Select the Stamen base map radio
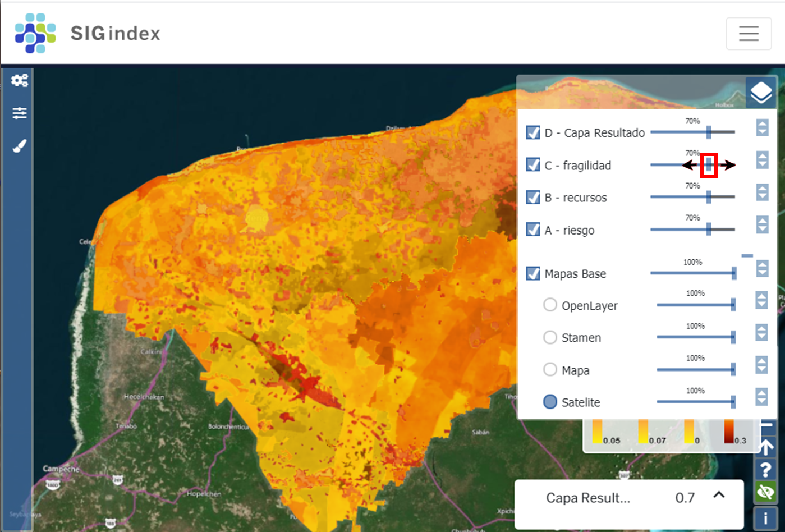The width and height of the screenshot is (785, 532). pyautogui.click(x=550, y=337)
